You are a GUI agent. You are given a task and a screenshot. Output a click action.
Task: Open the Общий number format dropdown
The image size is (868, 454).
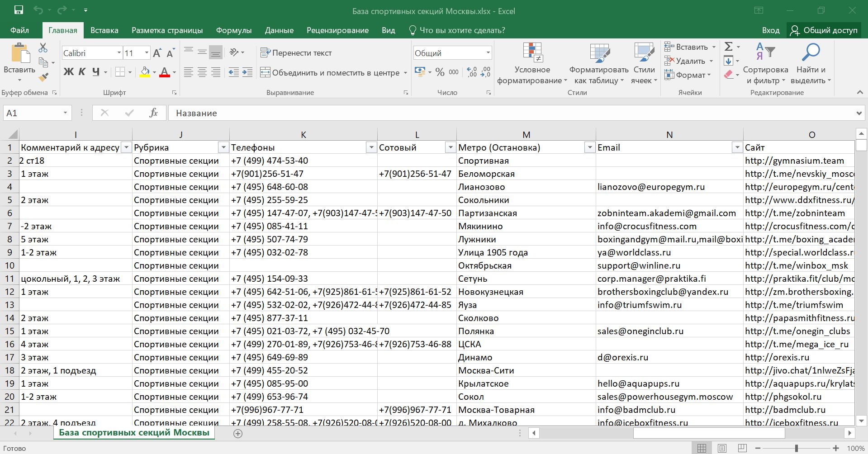click(x=488, y=53)
